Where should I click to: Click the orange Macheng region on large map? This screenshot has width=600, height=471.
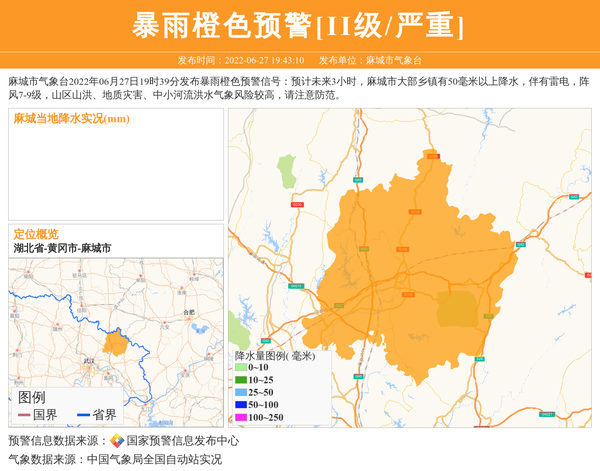pos(410,260)
